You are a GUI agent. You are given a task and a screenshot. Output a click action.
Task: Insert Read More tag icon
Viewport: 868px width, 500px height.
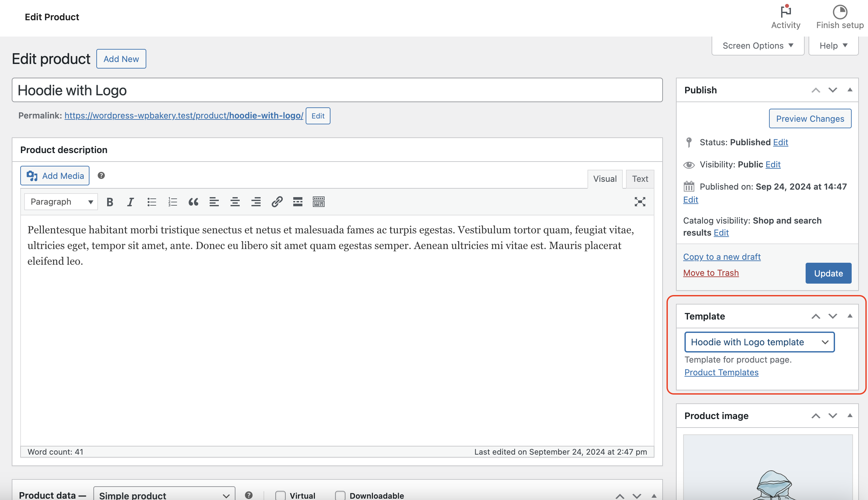tap(297, 202)
